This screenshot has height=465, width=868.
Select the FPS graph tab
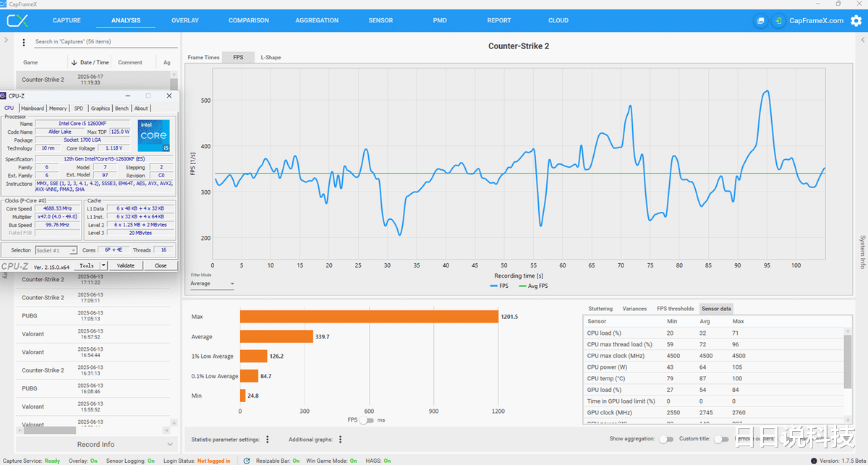[x=238, y=57]
